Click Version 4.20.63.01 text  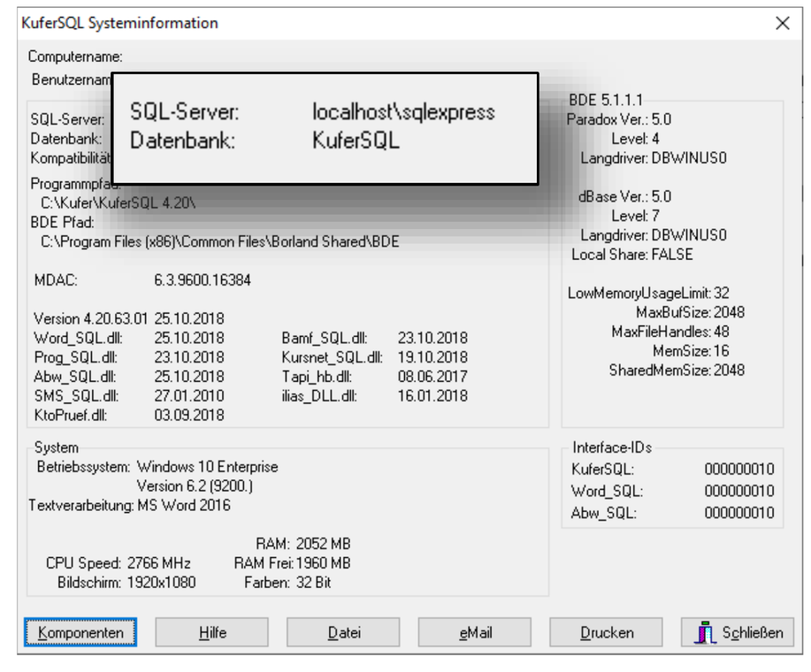(x=90, y=318)
